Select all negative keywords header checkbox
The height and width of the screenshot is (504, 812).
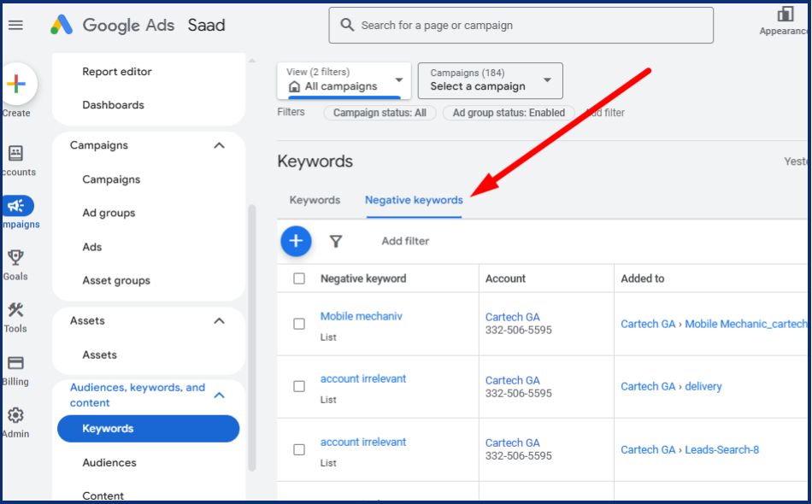(299, 278)
